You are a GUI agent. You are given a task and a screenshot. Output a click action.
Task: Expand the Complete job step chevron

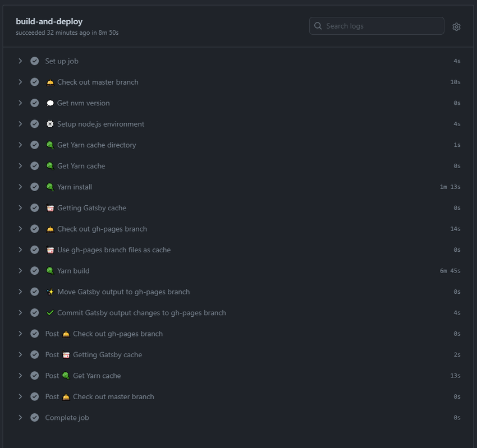coord(20,417)
